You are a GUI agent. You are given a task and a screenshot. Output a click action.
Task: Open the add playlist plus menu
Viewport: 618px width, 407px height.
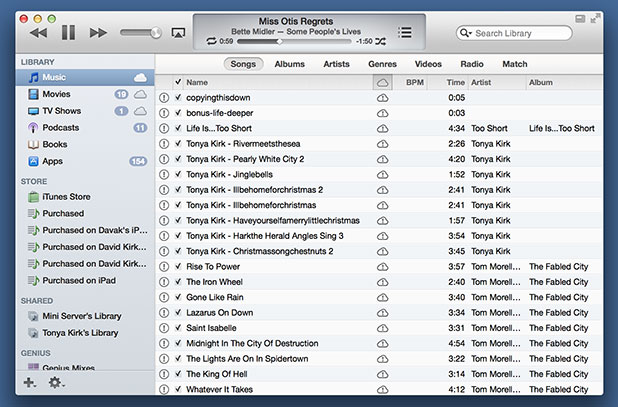30,382
